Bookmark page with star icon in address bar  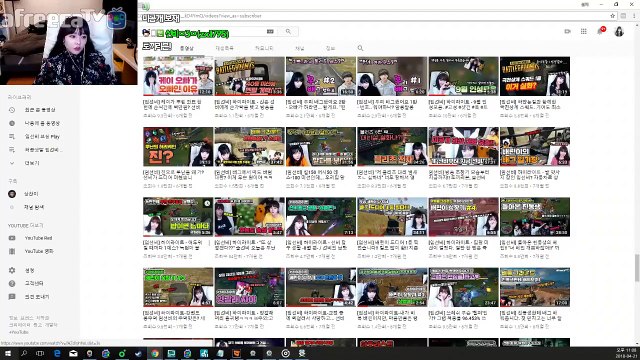[613, 16]
